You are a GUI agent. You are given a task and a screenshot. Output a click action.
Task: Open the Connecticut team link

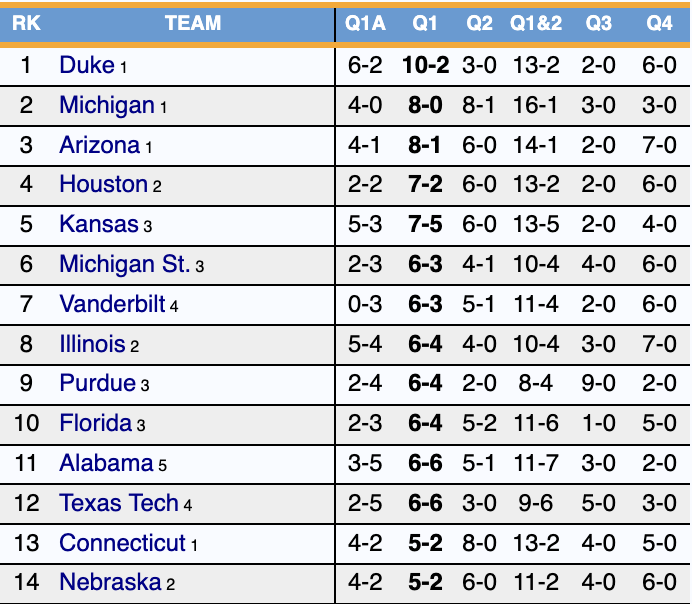point(122,543)
